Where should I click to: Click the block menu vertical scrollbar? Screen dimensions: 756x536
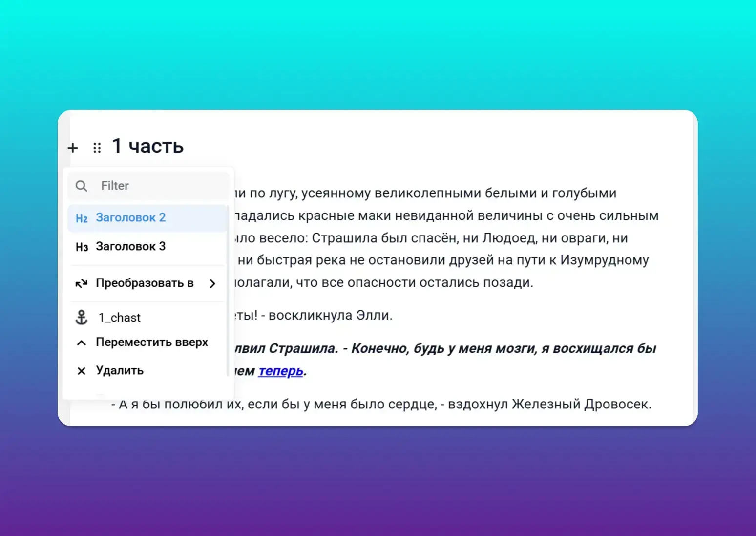228,293
